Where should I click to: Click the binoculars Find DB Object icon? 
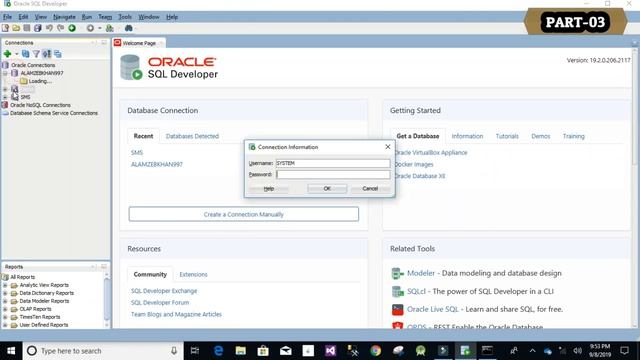coord(129,28)
